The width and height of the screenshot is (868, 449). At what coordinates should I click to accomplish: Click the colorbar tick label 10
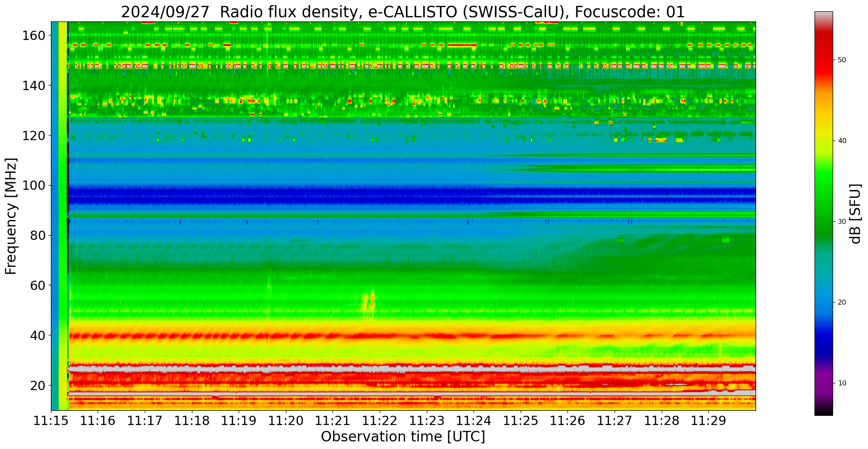[x=842, y=383]
